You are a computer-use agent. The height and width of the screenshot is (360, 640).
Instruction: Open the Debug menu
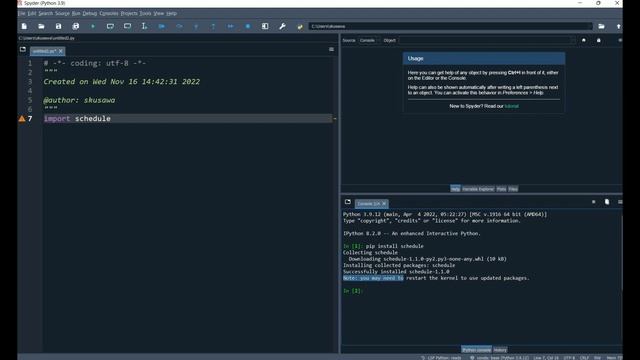tap(90, 13)
